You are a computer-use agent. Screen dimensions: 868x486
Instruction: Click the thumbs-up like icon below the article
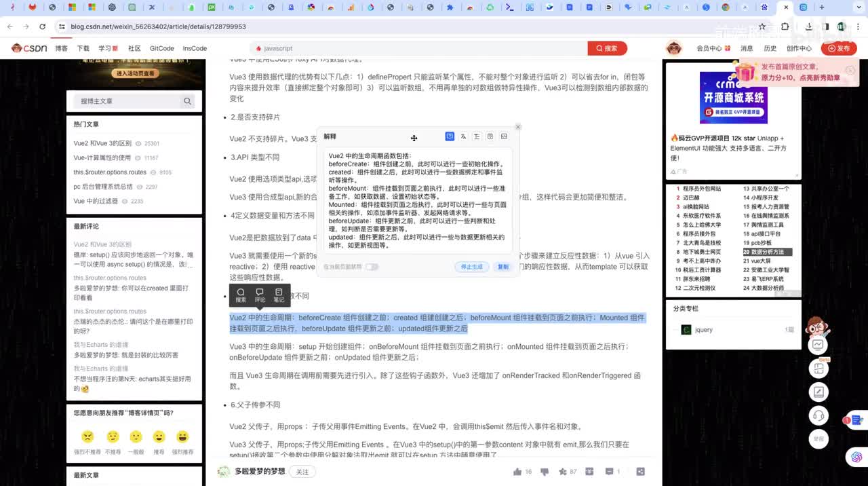(x=518, y=472)
